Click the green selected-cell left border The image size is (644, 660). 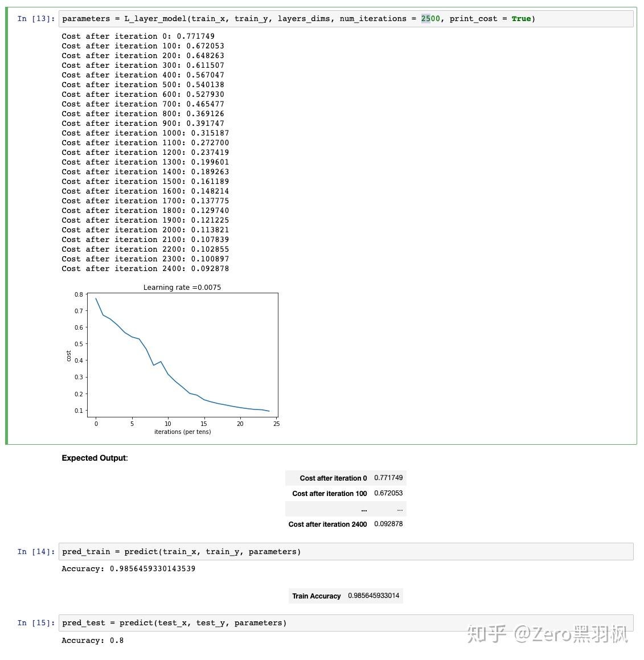coord(7,226)
